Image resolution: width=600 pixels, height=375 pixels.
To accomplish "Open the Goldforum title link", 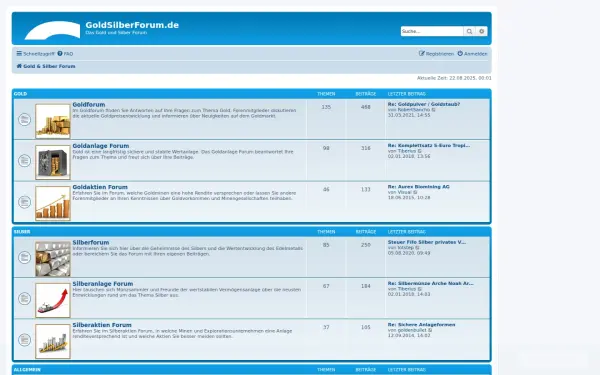I will coord(89,104).
